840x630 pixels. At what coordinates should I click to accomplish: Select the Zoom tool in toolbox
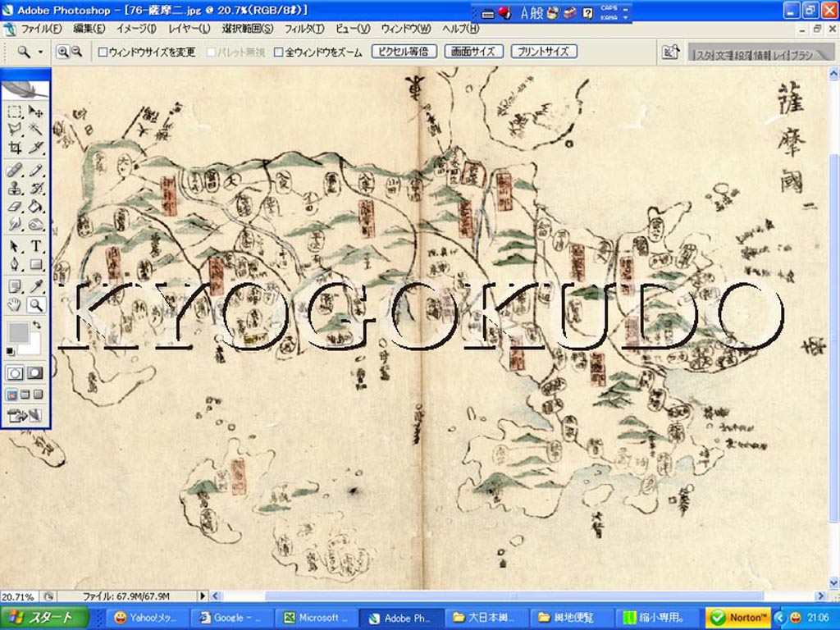coord(35,305)
